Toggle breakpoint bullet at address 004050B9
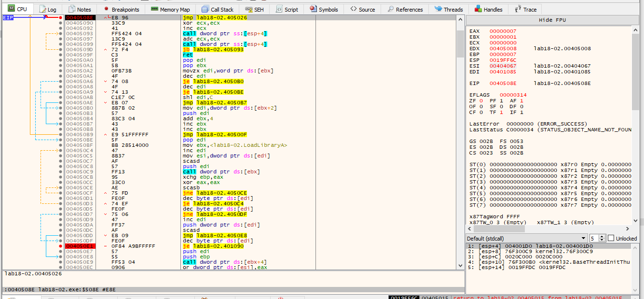This screenshot has width=644, height=299. tap(61, 134)
